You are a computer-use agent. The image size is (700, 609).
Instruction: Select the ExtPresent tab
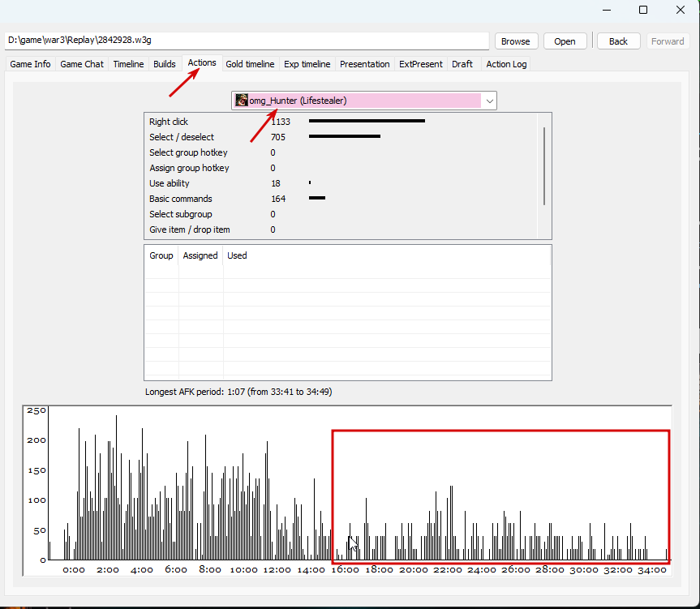(420, 64)
